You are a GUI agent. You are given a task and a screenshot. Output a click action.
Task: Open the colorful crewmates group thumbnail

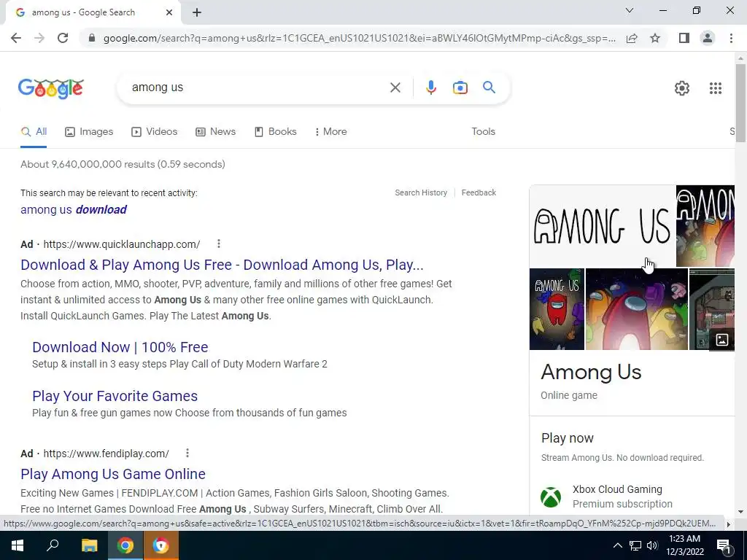pyautogui.click(x=636, y=309)
